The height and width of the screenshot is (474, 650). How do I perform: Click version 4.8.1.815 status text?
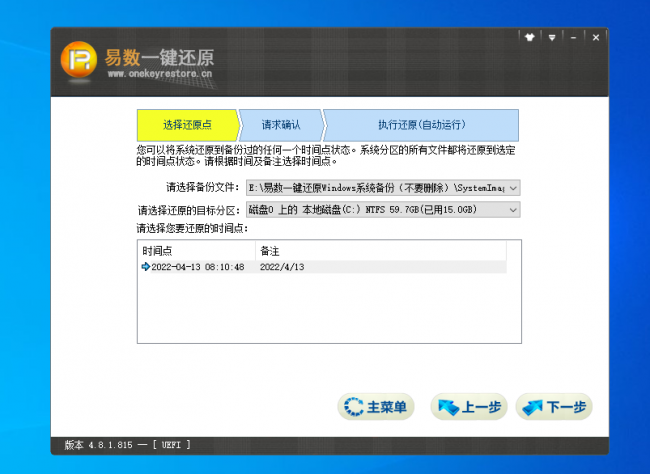[x=99, y=445]
